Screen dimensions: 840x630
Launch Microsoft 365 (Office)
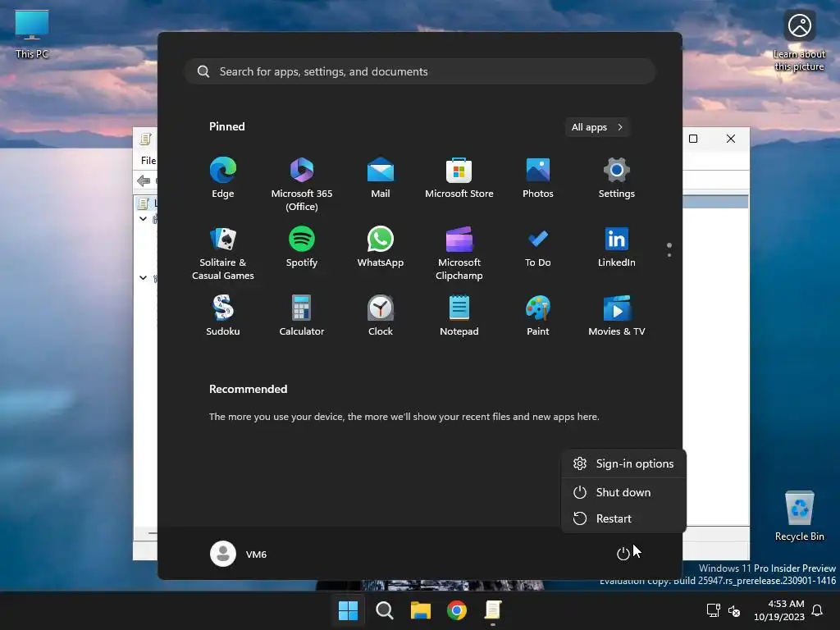click(x=302, y=184)
